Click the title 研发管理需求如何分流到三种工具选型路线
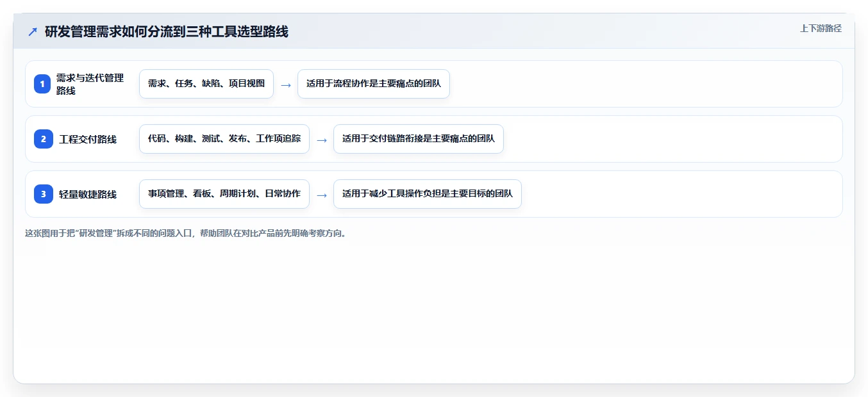868x397 pixels. pyautogui.click(x=167, y=31)
